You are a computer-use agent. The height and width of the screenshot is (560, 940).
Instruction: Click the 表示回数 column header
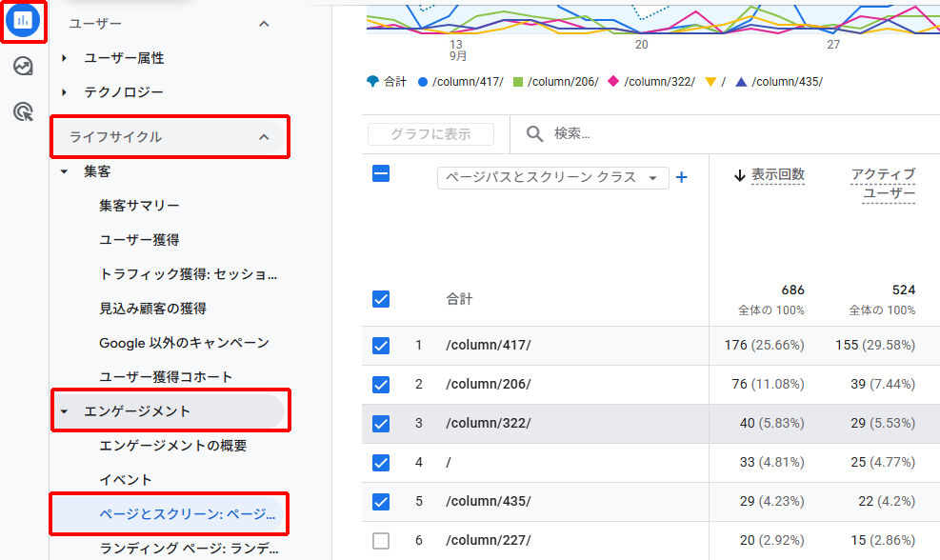(x=777, y=174)
